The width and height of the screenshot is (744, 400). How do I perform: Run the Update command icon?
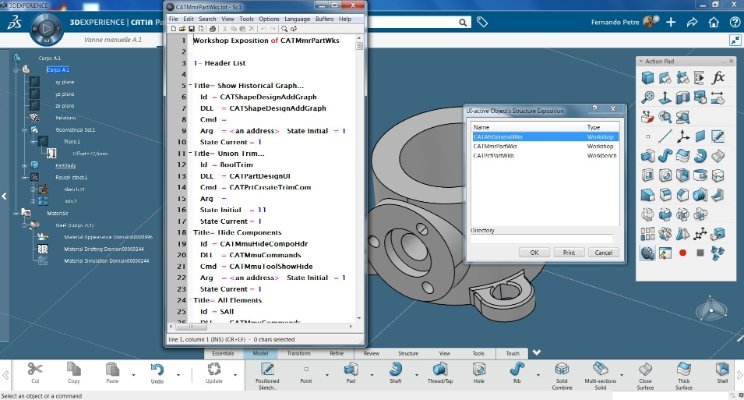pos(214,369)
